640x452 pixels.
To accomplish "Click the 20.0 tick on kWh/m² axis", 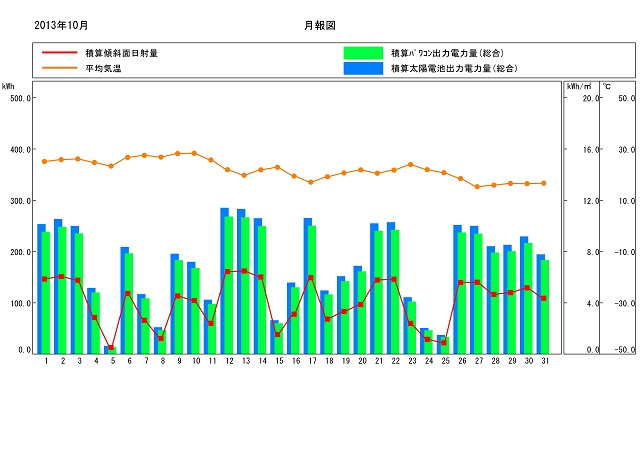I will pos(591,98).
